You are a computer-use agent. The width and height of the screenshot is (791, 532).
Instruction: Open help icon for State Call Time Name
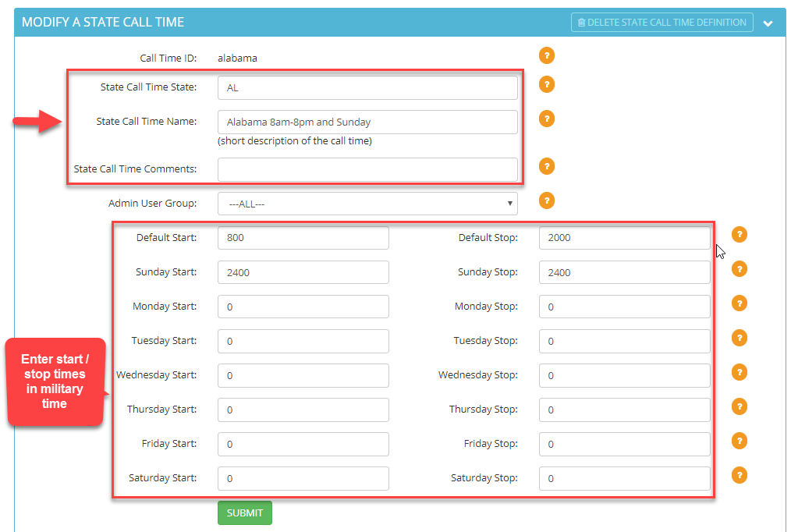546,119
